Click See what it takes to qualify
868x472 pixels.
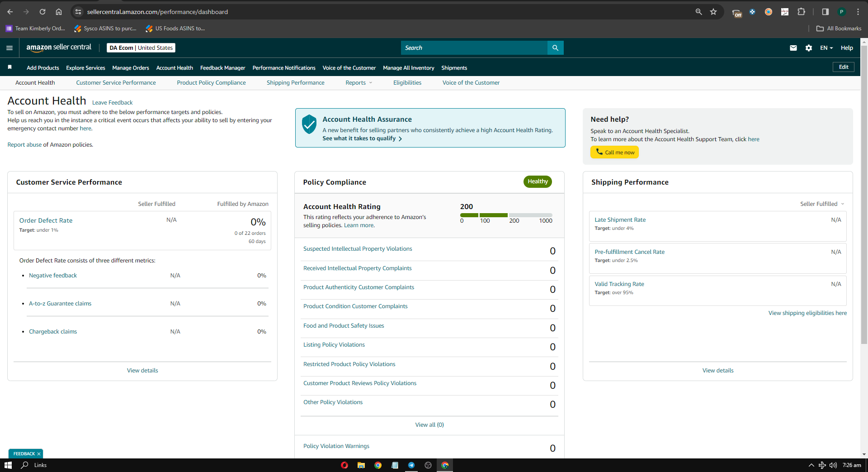coord(362,138)
